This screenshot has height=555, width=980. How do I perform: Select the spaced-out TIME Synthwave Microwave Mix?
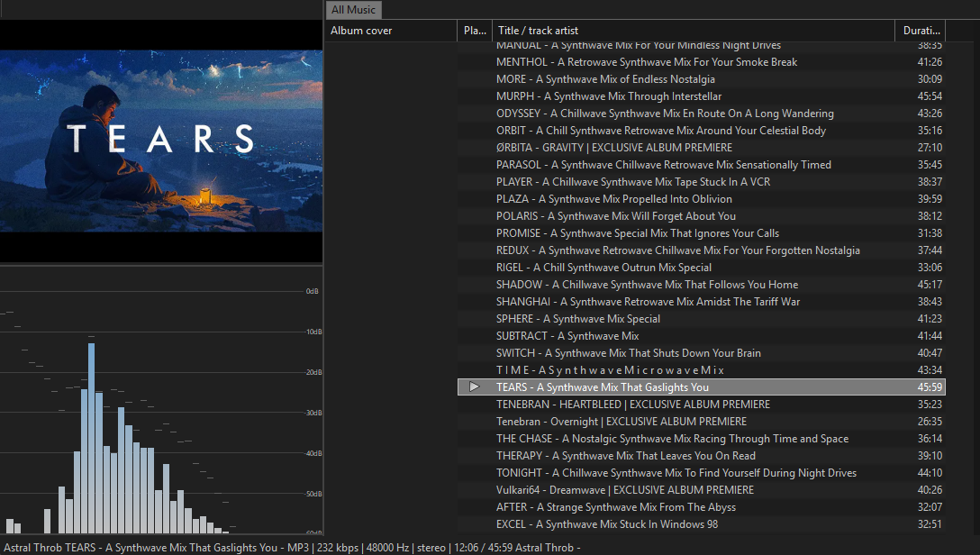(x=610, y=370)
